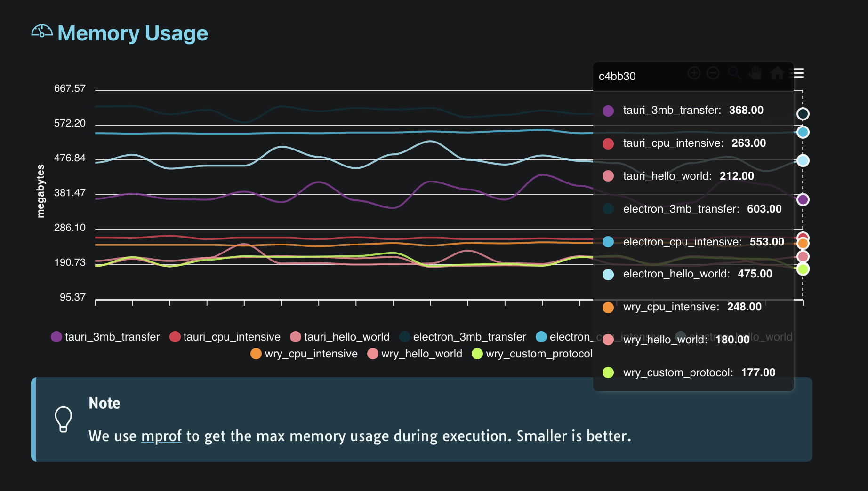Click the Memory Usage gauge icon
This screenshot has width=868, height=491.
42,32
